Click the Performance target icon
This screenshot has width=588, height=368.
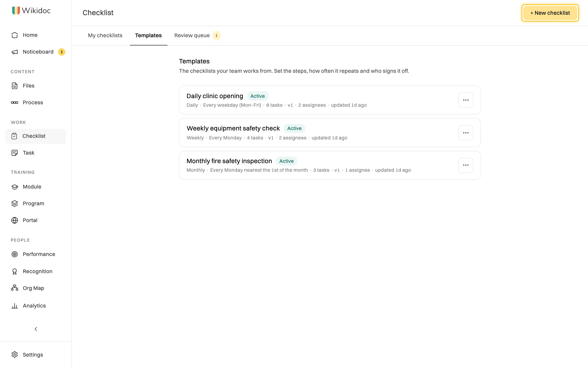click(x=14, y=254)
